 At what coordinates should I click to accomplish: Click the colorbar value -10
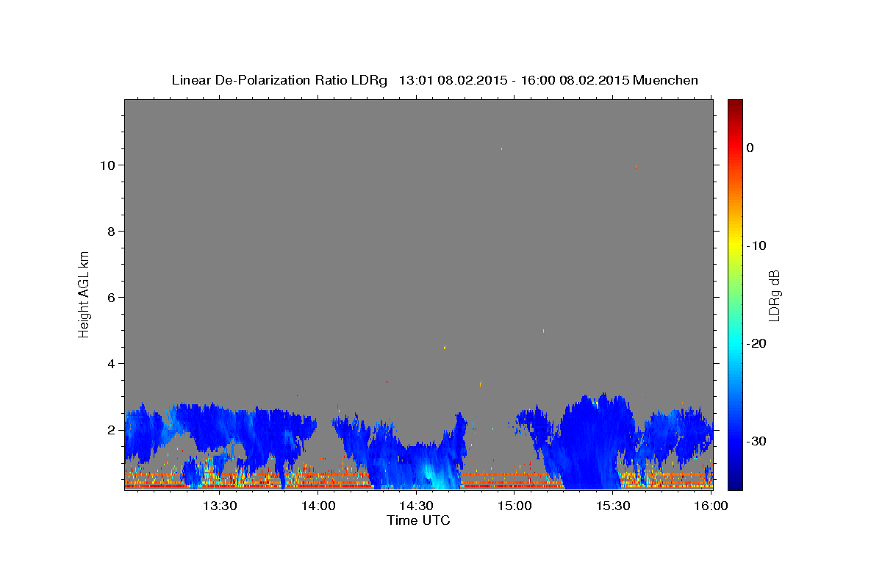757,245
